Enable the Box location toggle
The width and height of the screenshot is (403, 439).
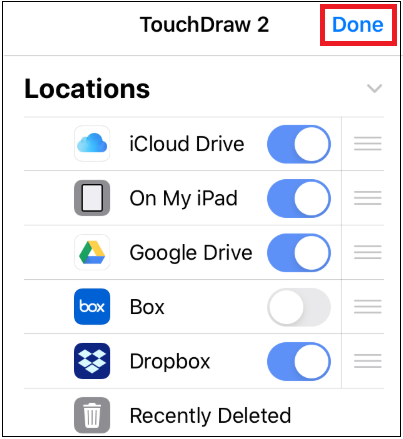tap(299, 307)
